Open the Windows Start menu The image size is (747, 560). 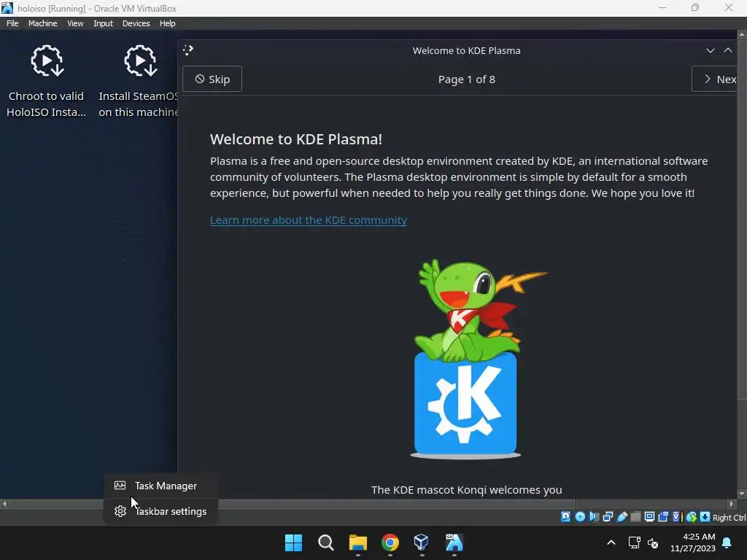coord(293,542)
